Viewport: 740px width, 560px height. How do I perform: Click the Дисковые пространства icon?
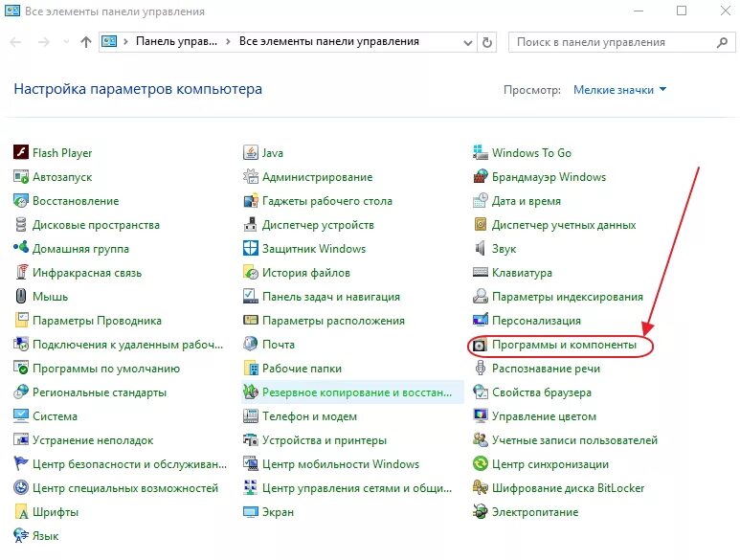[21, 225]
